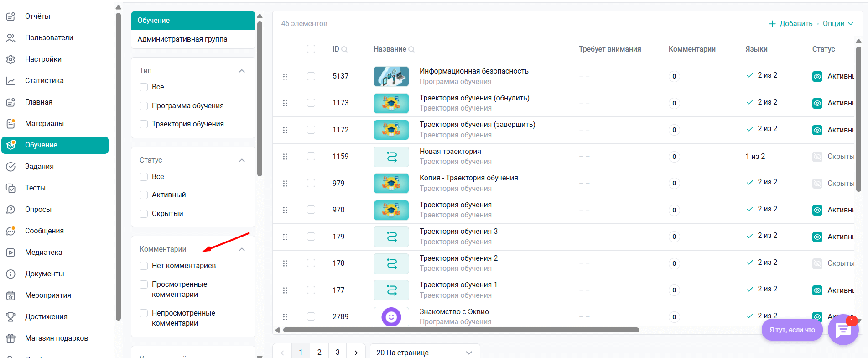Click the filter panel vertical scrollbar
The image size is (868, 358).
260,98
